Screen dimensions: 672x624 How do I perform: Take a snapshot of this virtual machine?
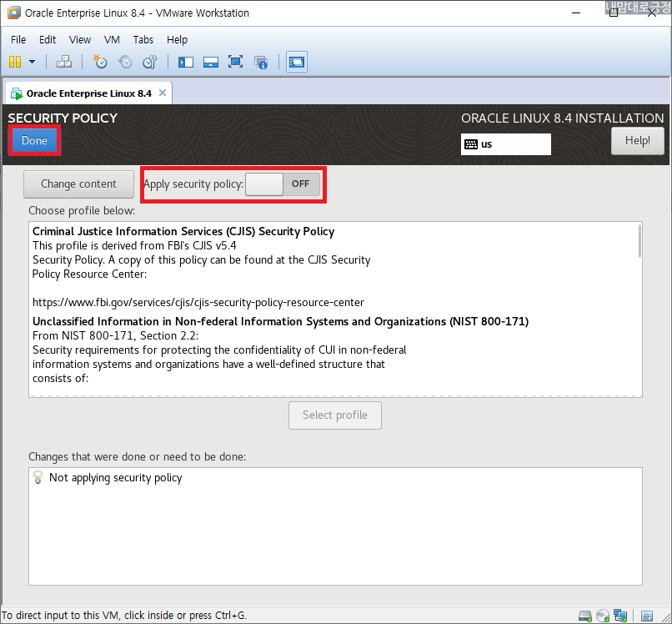100,62
